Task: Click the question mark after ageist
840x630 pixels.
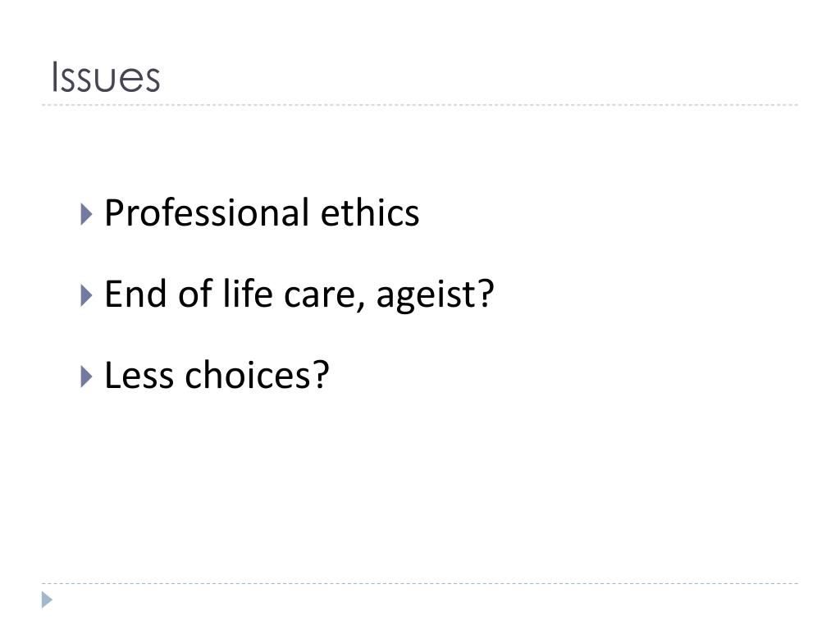Action: pyautogui.click(x=486, y=293)
